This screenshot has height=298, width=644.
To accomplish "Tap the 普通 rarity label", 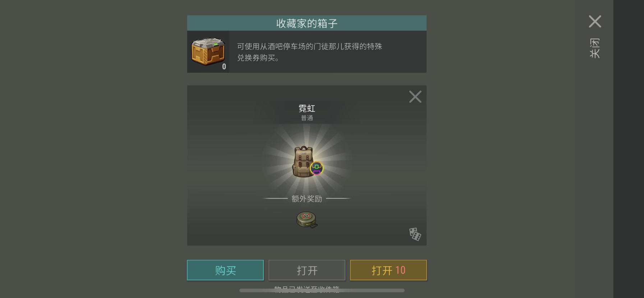I will tap(307, 118).
